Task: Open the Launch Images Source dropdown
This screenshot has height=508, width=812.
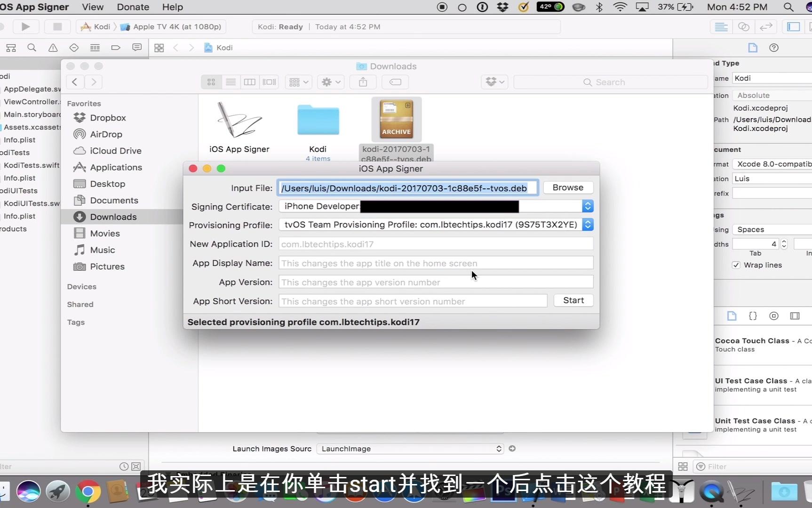Action: (x=410, y=449)
